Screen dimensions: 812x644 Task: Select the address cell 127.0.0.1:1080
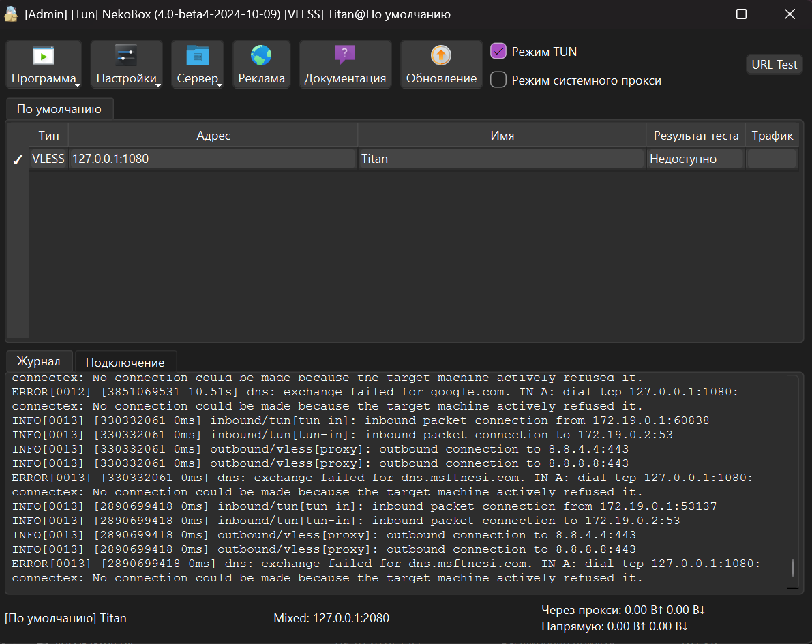click(x=213, y=159)
